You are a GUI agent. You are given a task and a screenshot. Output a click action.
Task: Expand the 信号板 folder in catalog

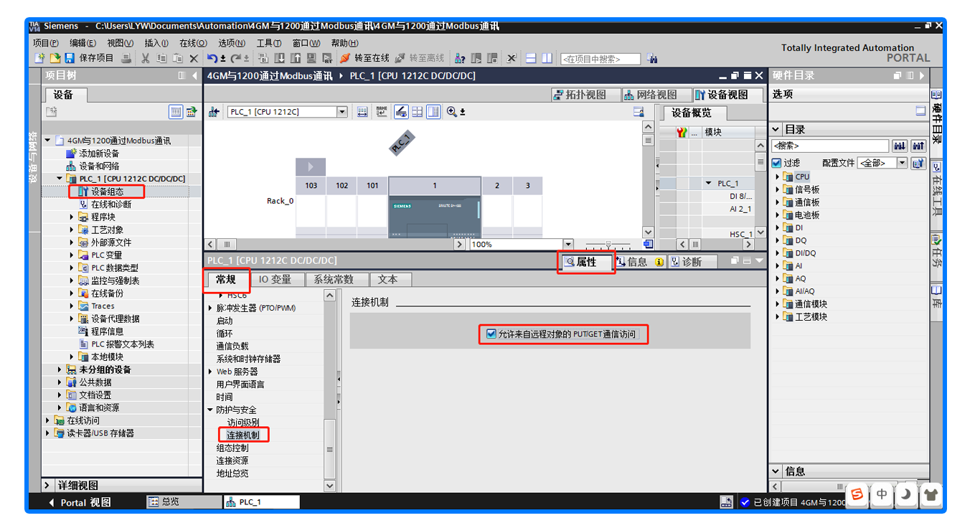pos(777,189)
